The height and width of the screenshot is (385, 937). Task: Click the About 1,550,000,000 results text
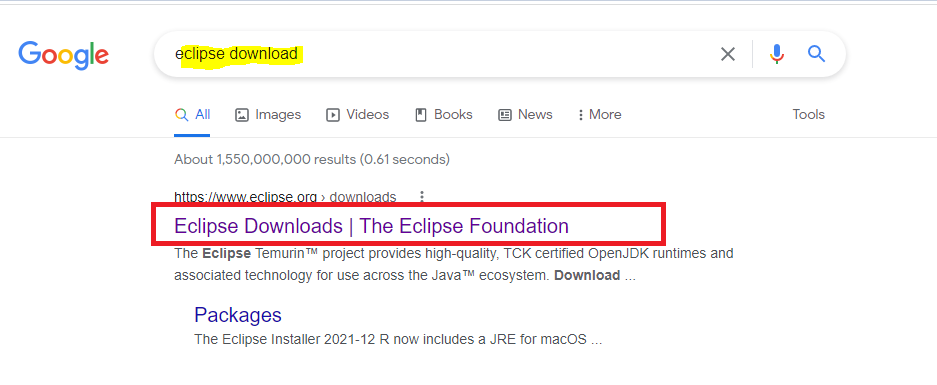coord(312,160)
